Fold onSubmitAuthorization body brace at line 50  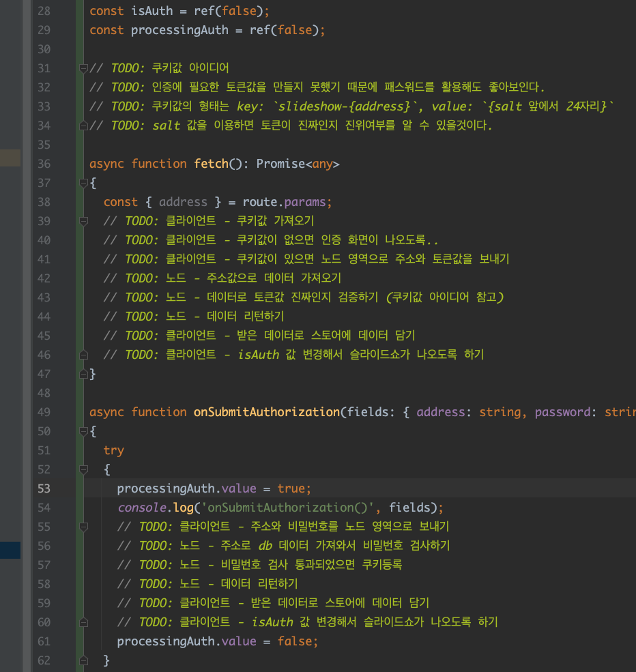point(83,432)
